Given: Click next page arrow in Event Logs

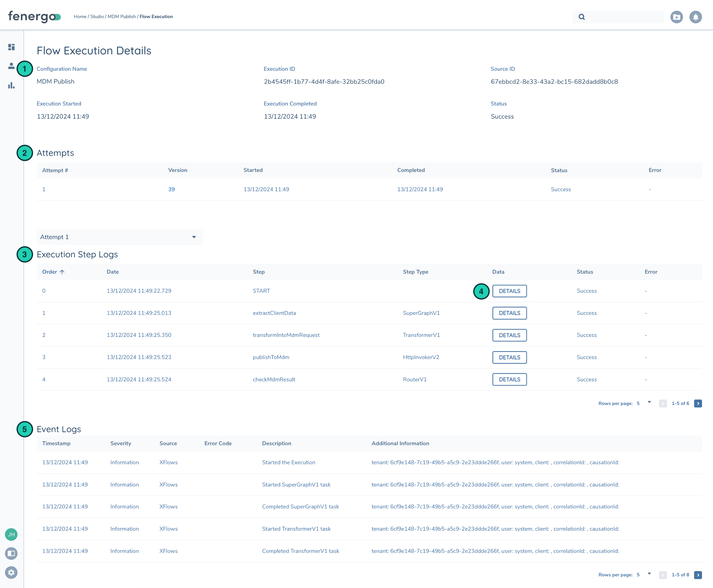Looking at the screenshot, I should 697,575.
